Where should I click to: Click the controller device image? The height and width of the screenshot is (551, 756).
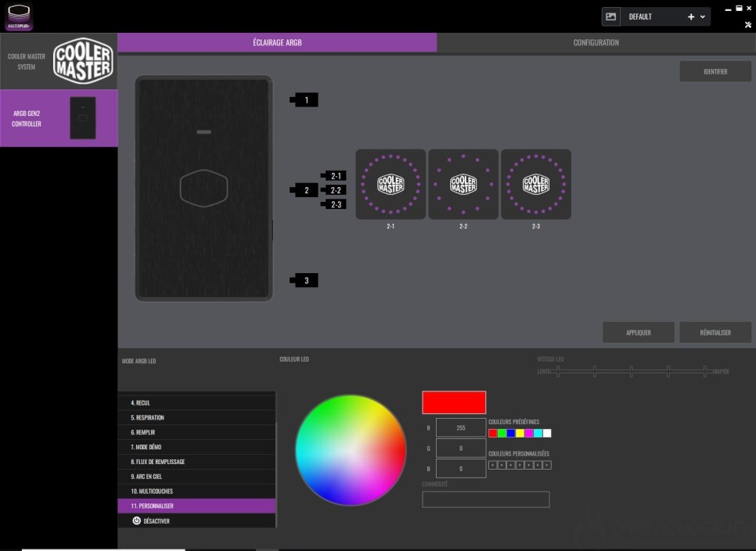click(204, 188)
